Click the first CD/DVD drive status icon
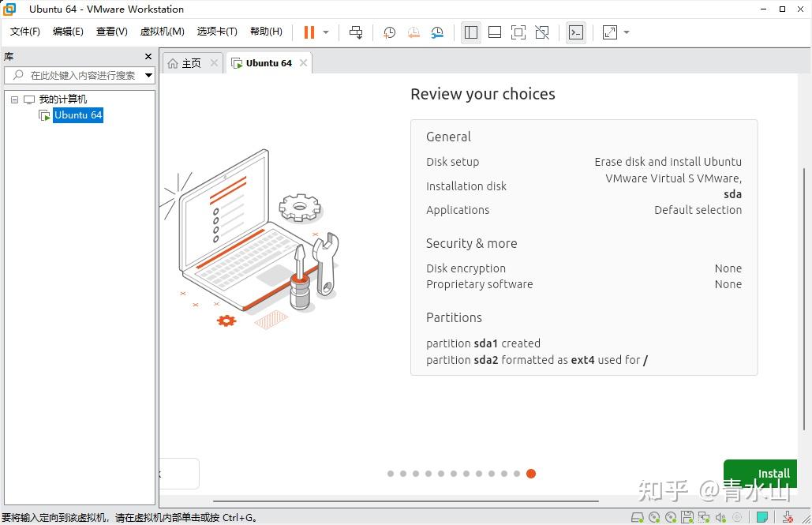 click(654, 516)
